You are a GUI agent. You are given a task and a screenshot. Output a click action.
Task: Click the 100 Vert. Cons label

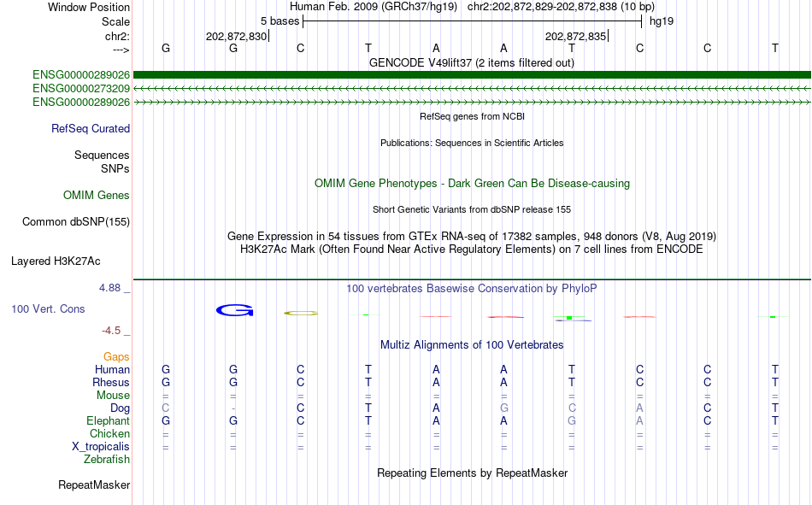(48, 308)
